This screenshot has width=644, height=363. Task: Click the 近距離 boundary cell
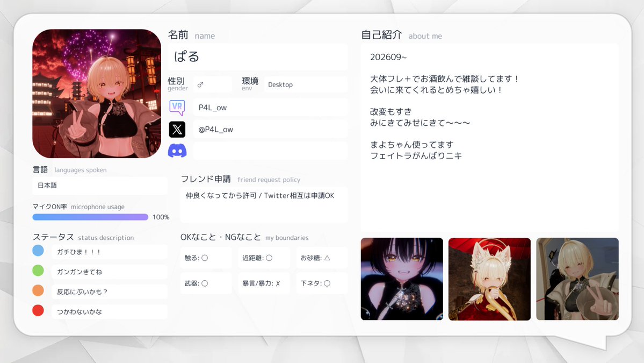click(x=264, y=258)
